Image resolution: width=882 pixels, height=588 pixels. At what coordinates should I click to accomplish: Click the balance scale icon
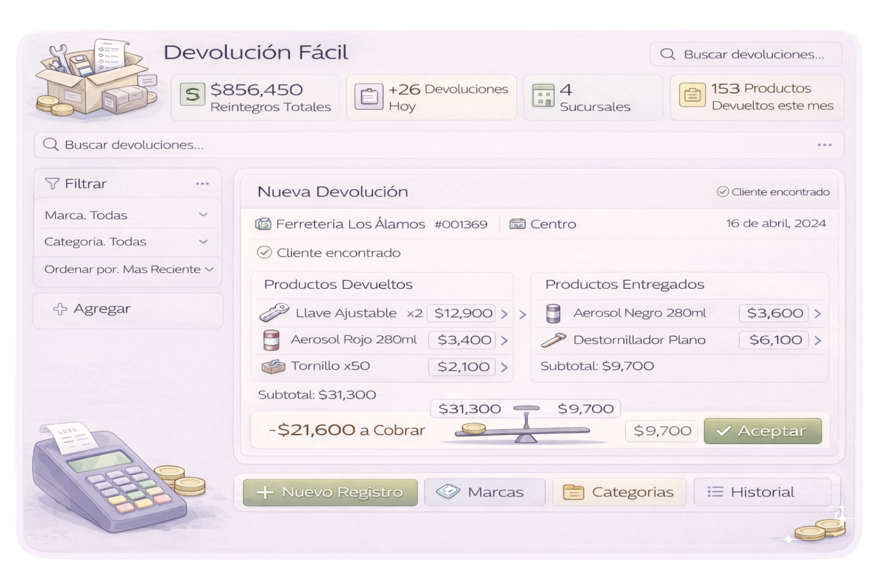[523, 425]
